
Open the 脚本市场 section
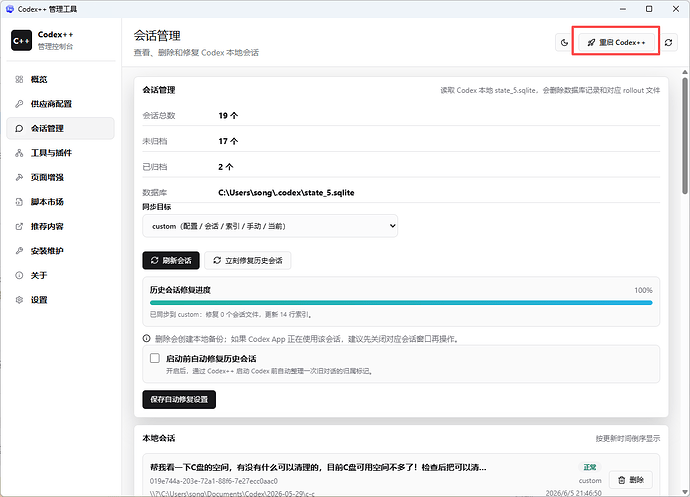click(x=60, y=202)
